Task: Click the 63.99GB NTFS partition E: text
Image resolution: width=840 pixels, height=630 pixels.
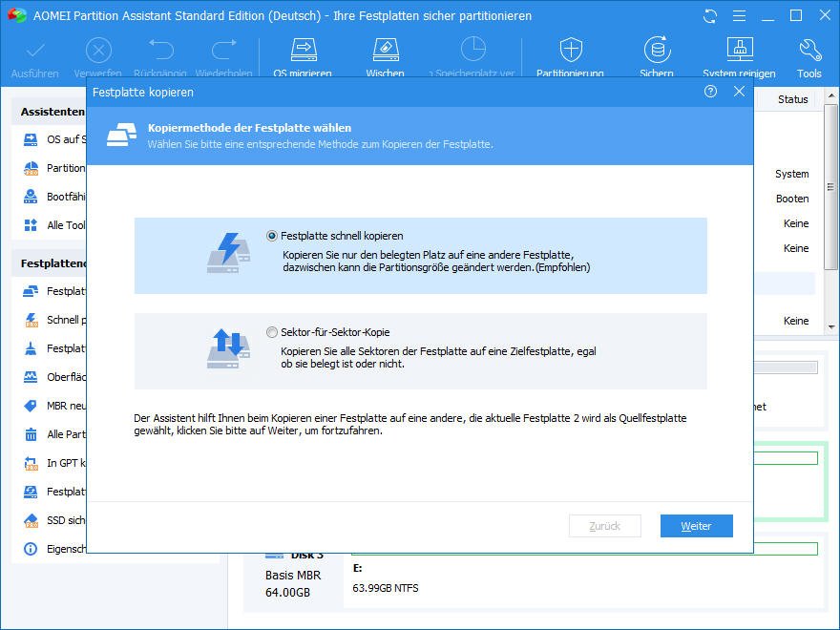Action: (386, 588)
